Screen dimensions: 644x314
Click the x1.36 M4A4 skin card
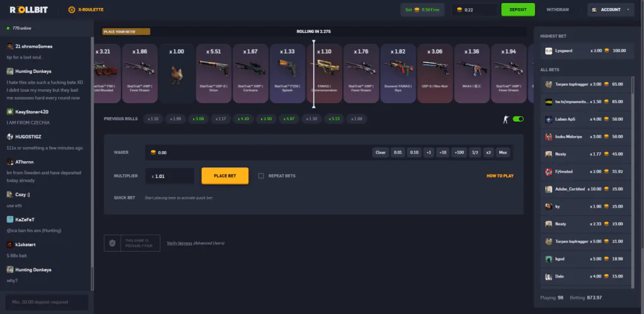click(472, 74)
